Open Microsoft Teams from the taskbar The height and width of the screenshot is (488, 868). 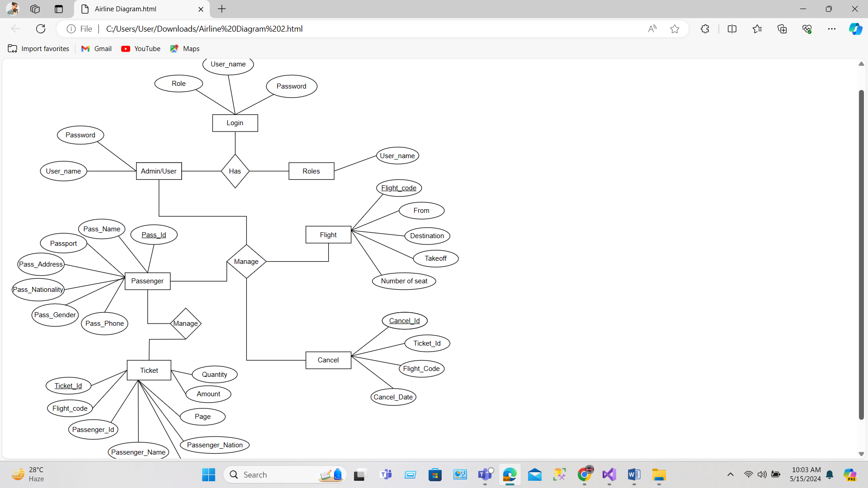pos(485,475)
